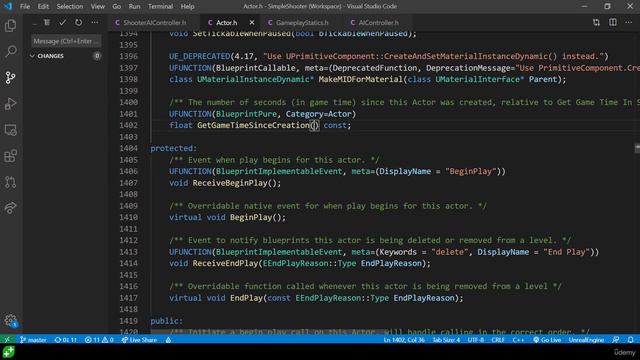Click the UnrealEngine status item
The width and height of the screenshot is (640, 360).
(x=586, y=340)
